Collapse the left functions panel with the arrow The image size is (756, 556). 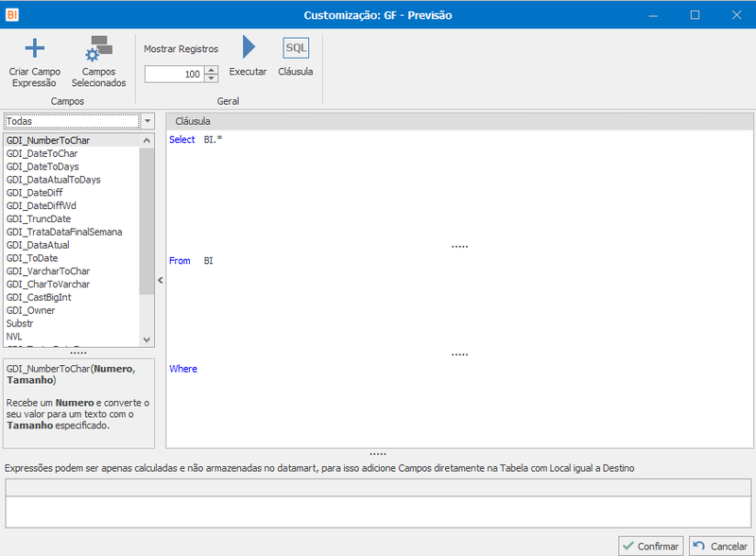[x=160, y=280]
